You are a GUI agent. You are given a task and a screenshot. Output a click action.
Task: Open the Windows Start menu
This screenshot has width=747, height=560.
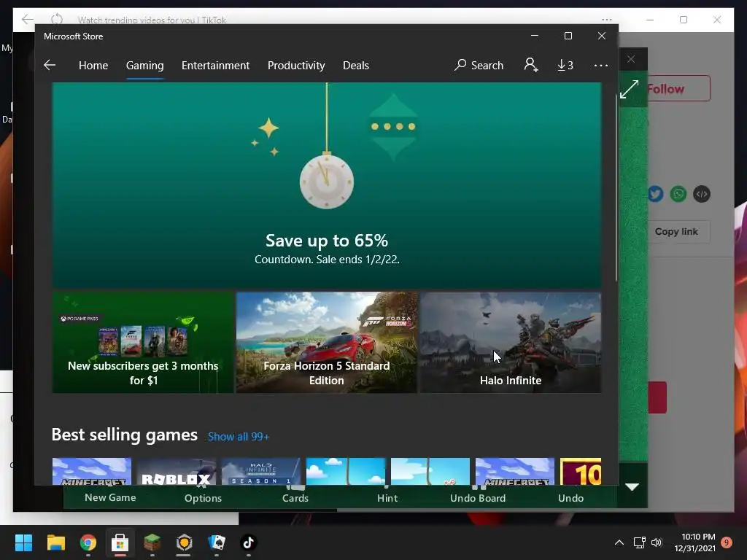pos(23,542)
